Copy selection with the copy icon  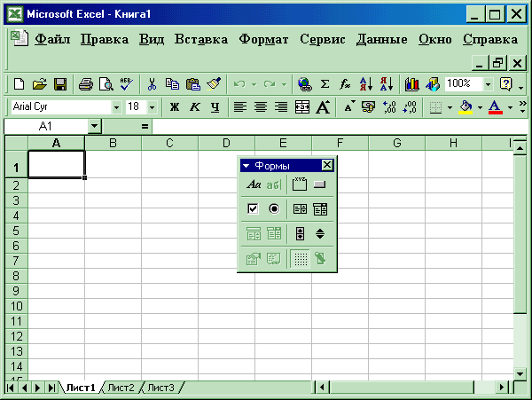click(x=172, y=83)
